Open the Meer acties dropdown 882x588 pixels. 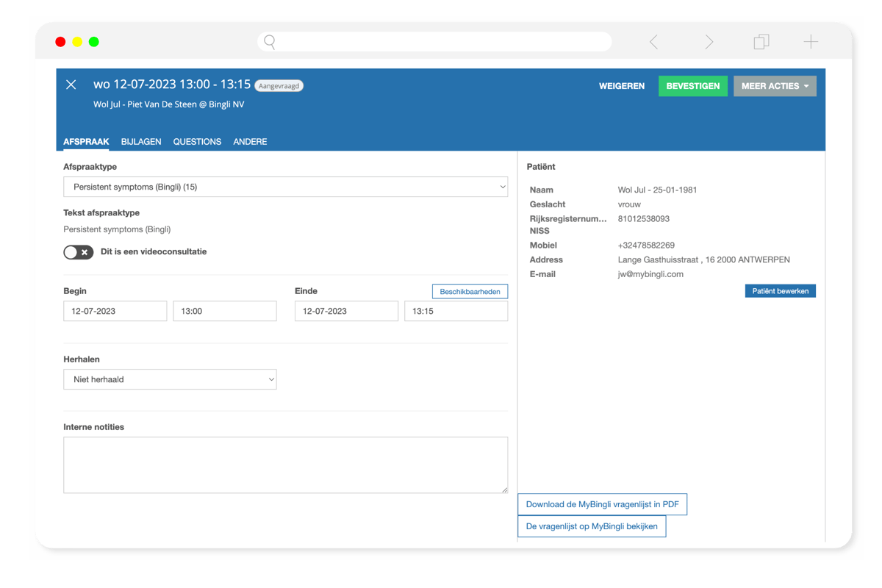775,86
